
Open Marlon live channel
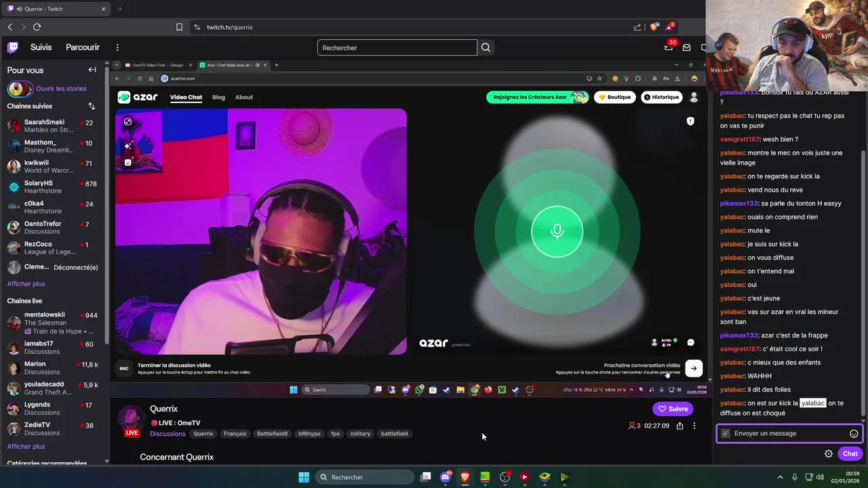[x=53, y=368]
